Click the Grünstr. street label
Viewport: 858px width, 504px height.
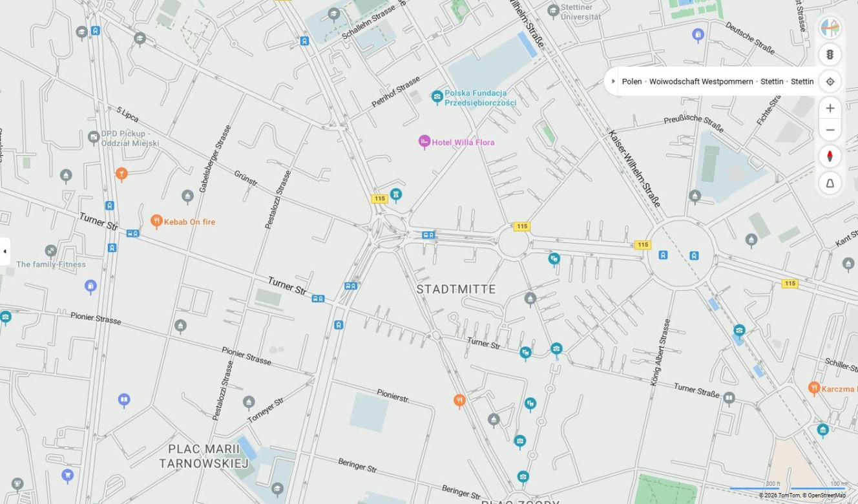pos(246,179)
